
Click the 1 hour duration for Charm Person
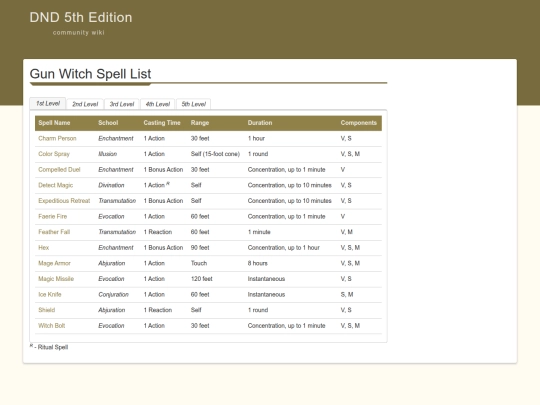pyautogui.click(x=256, y=138)
